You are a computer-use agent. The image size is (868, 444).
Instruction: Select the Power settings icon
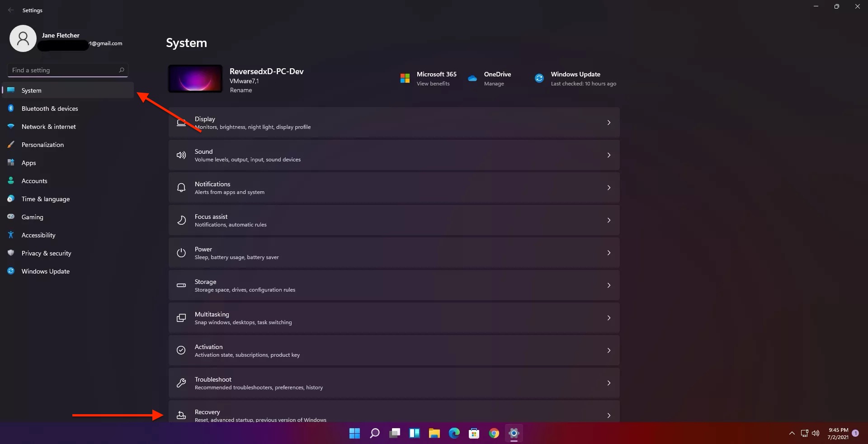tap(181, 253)
